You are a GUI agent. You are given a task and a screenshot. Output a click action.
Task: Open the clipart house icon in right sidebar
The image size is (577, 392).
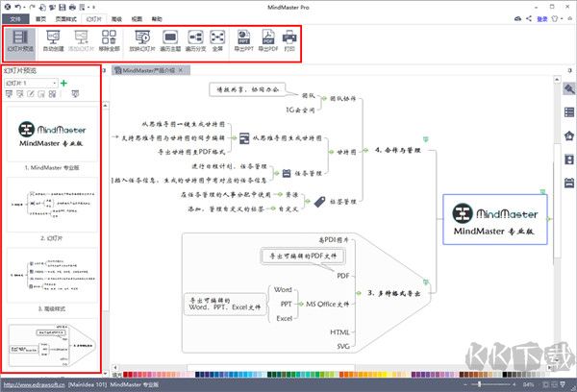pyautogui.click(x=569, y=135)
